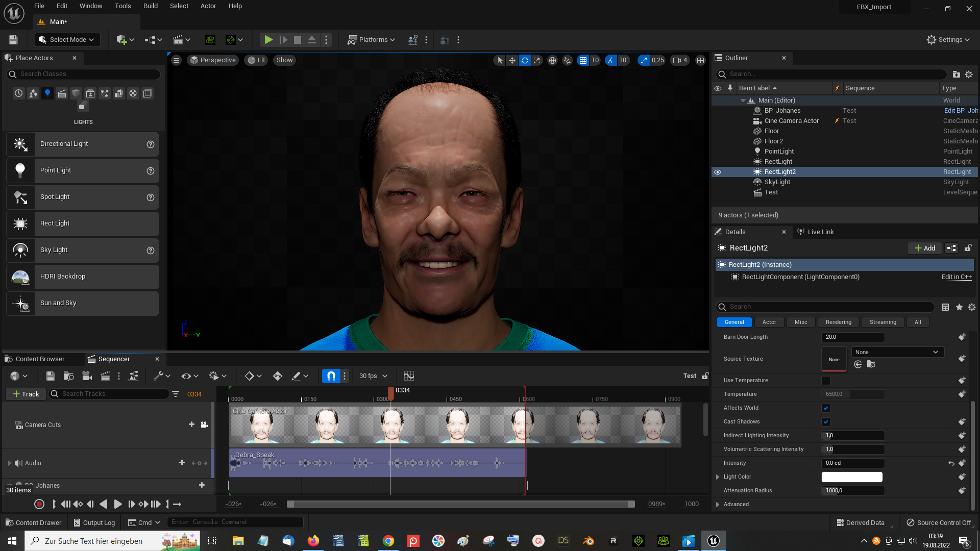
Task: Activate the translate gizmo tool in the viewport
Action: [x=512, y=60]
